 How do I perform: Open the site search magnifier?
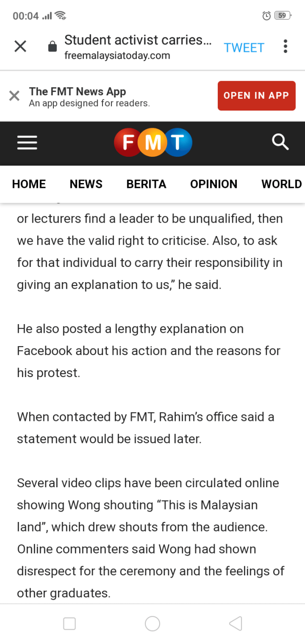(280, 142)
